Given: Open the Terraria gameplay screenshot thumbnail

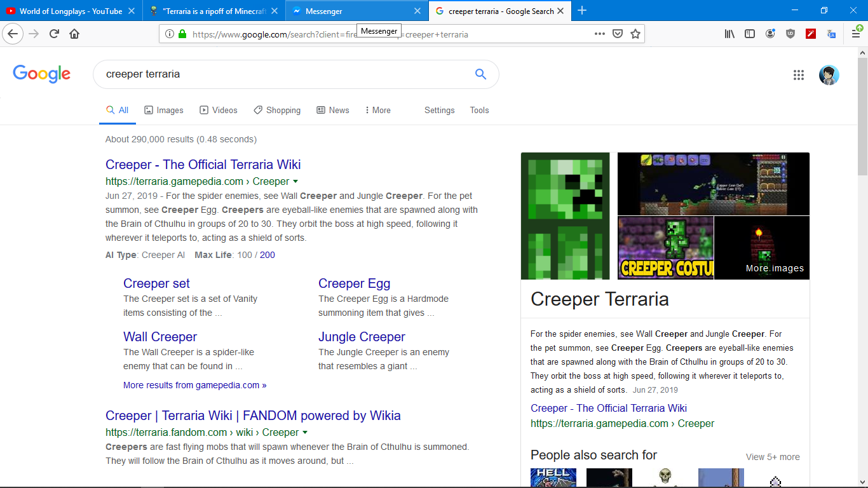Looking at the screenshot, I should (x=714, y=184).
